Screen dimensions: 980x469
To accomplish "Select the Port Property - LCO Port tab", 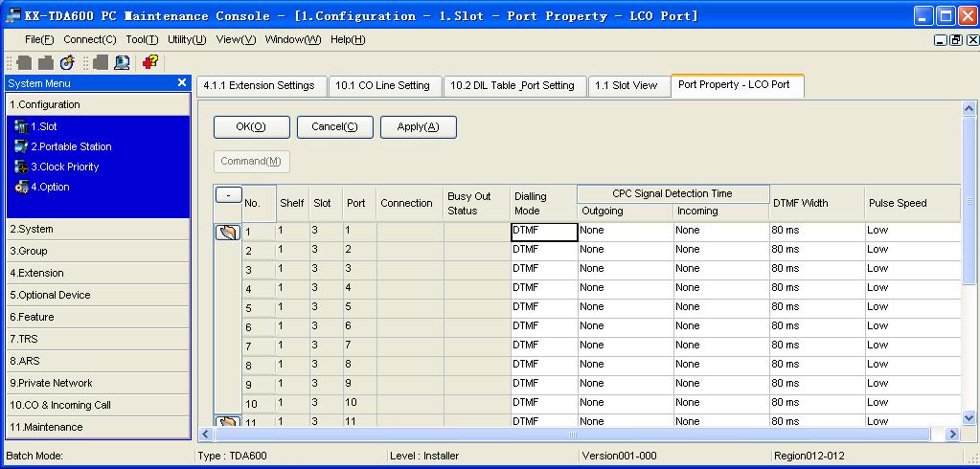I will click(x=737, y=85).
